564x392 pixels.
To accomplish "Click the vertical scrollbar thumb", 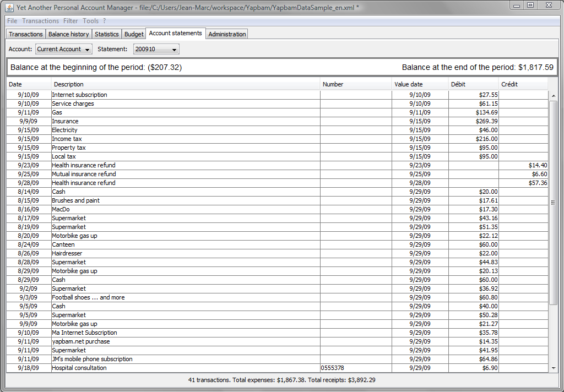I will [x=553, y=203].
